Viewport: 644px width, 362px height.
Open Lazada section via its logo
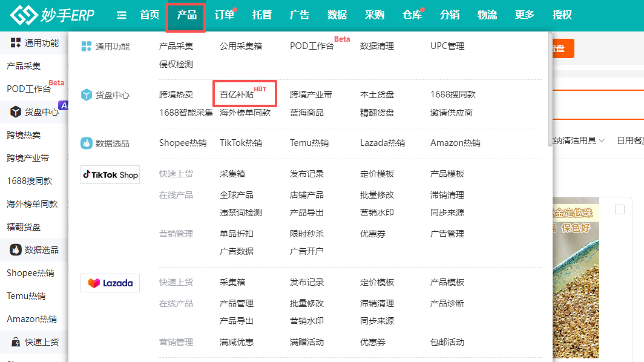110,283
